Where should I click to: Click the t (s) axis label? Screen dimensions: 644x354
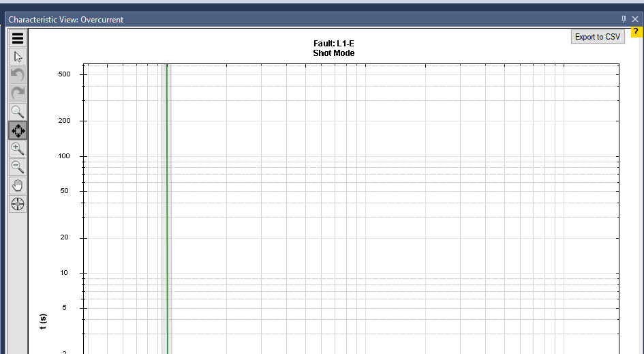tap(44, 322)
